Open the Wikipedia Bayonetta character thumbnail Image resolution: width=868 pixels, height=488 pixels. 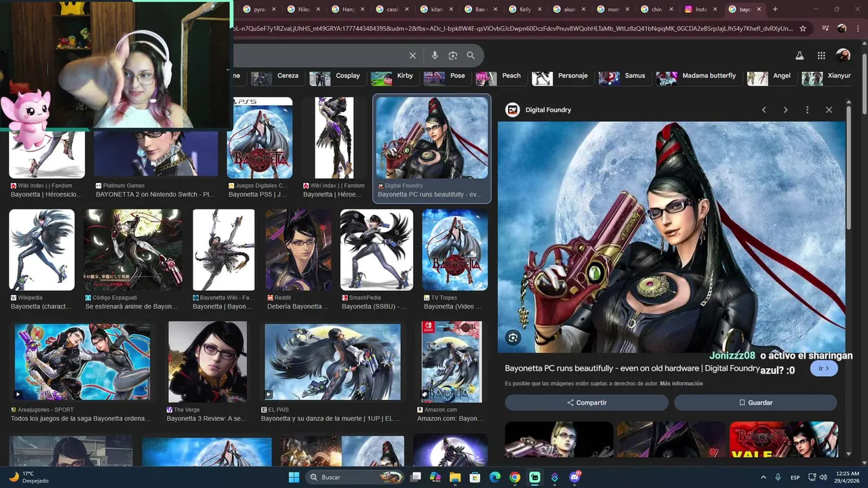[41, 250]
